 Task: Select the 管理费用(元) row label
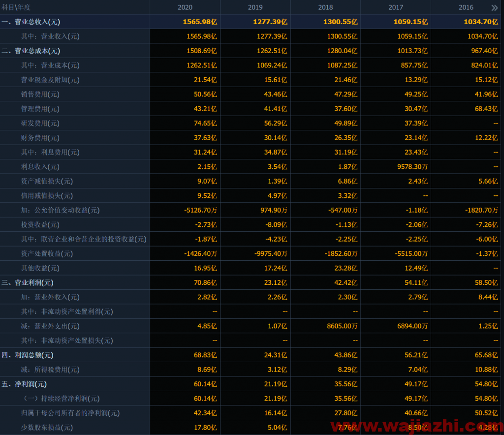click(40, 109)
